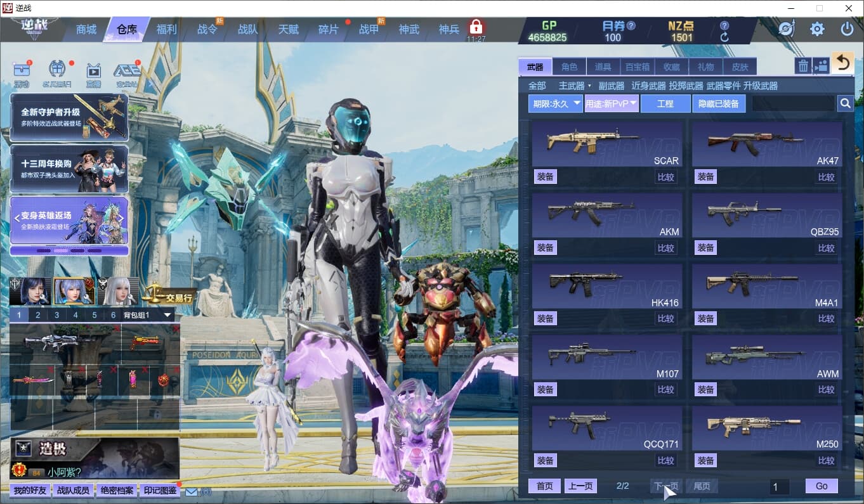Open the 战令 battle pass tab

pyautogui.click(x=207, y=29)
